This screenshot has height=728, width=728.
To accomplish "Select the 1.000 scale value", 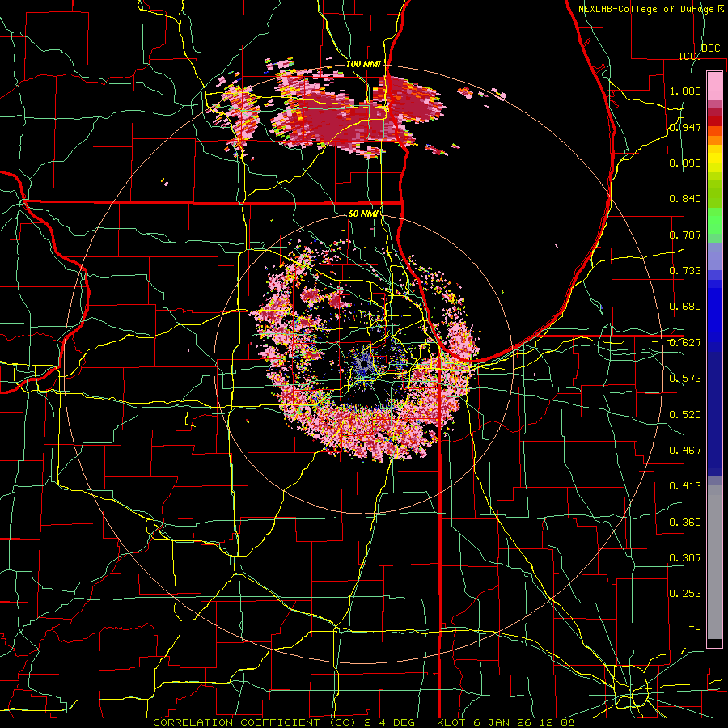I will pos(685,91).
